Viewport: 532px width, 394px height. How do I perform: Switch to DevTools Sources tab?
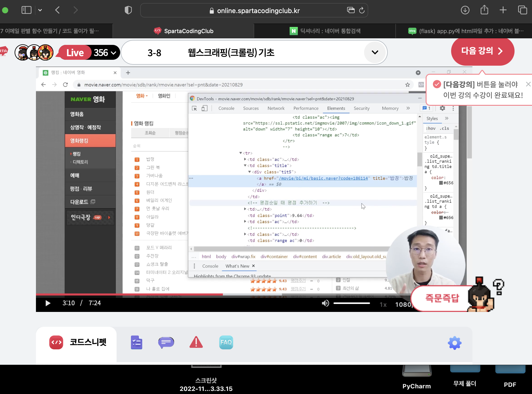click(251, 108)
